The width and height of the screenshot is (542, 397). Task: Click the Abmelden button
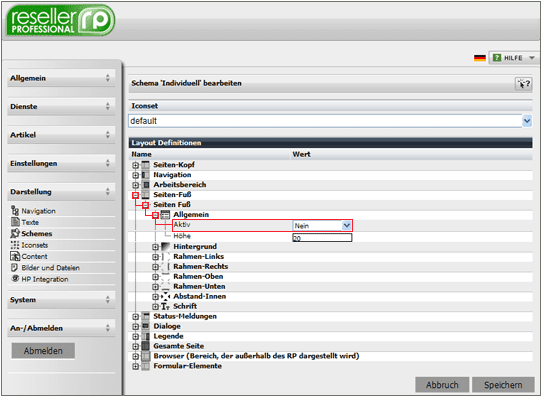click(43, 351)
